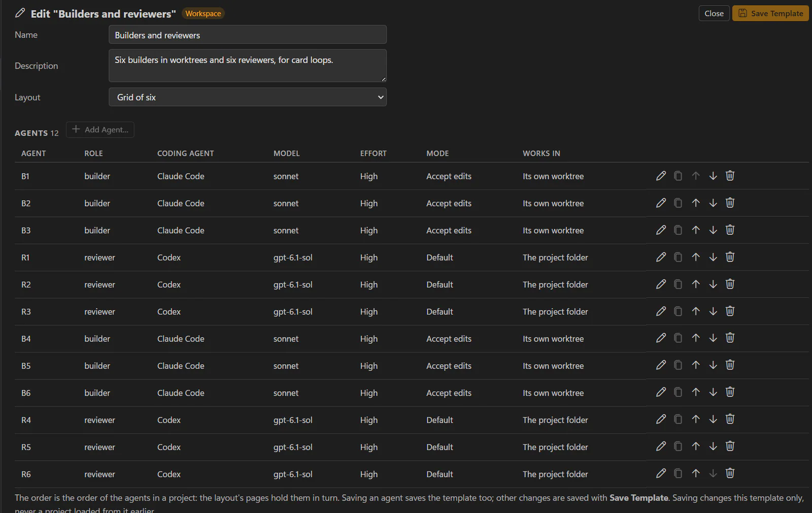Click the WORKS IN column header
Screen dimensions: 812x513
click(542, 153)
